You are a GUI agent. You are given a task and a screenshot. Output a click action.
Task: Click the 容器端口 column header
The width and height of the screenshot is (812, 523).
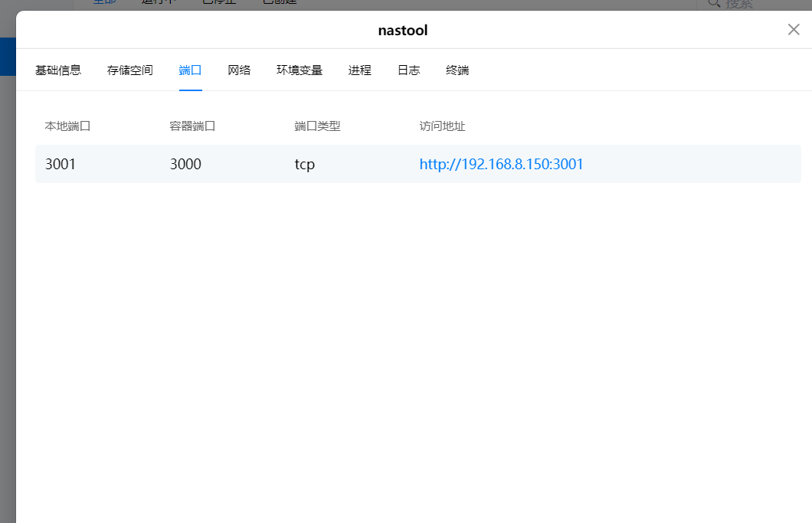[192, 126]
